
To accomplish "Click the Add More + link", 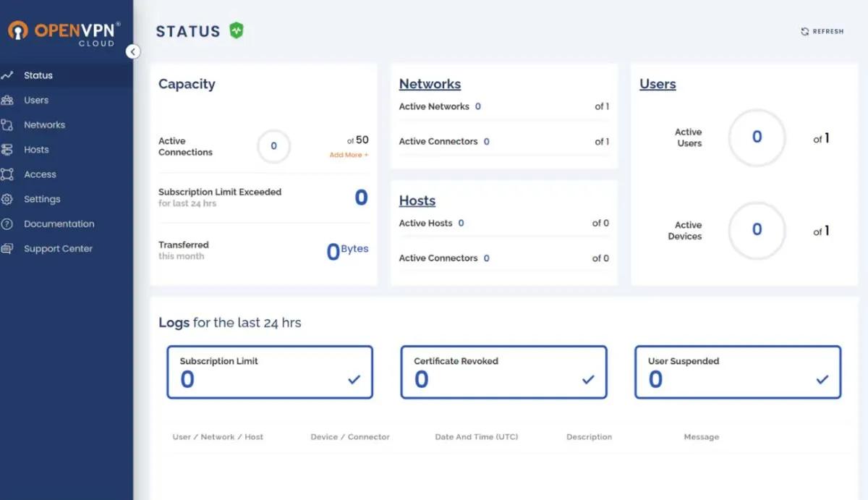I will point(349,155).
